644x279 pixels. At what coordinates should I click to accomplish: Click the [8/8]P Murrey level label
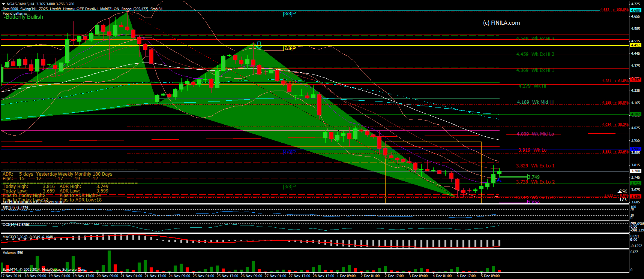point(289,13)
